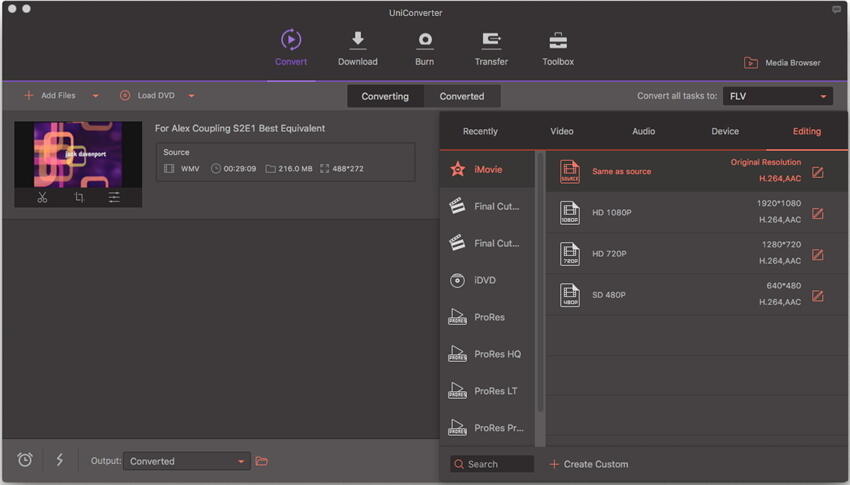850x485 pixels.
Task: Select ProRes in the format list
Action: click(487, 317)
